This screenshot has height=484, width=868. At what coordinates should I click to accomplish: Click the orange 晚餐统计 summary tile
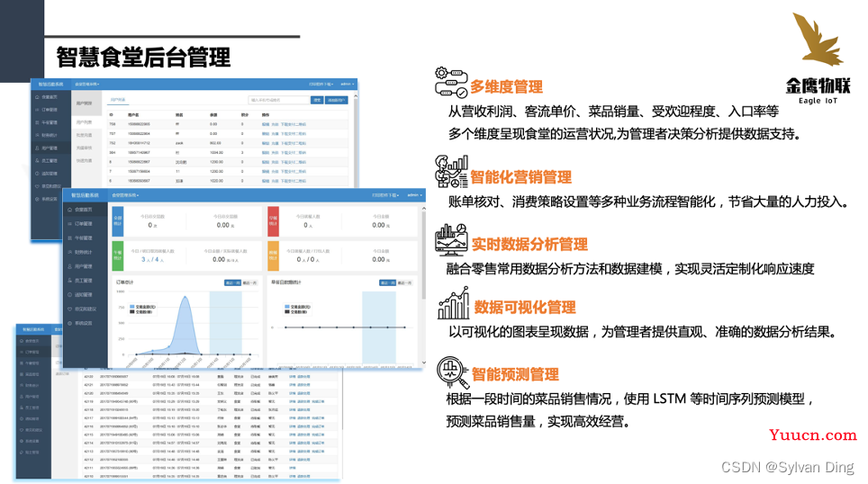[x=273, y=255]
